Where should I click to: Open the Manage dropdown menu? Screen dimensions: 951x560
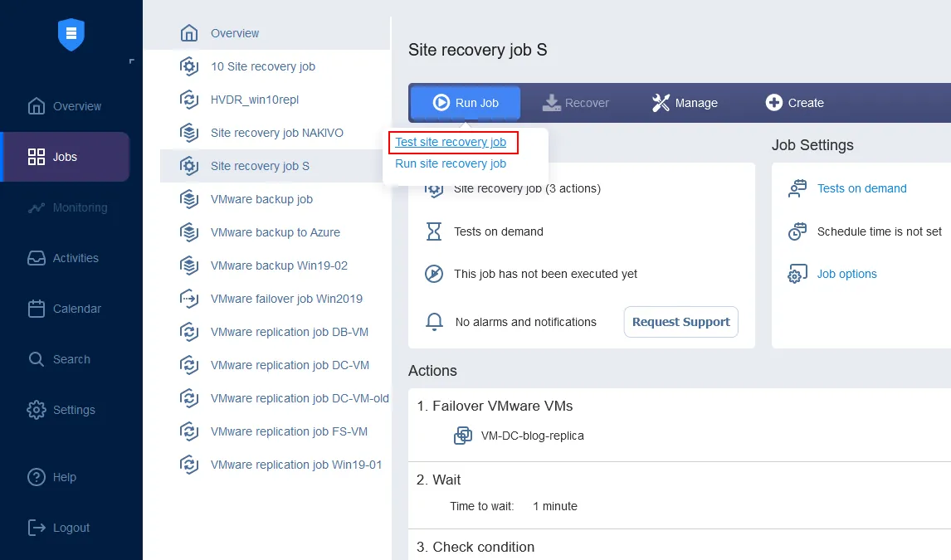click(x=685, y=103)
